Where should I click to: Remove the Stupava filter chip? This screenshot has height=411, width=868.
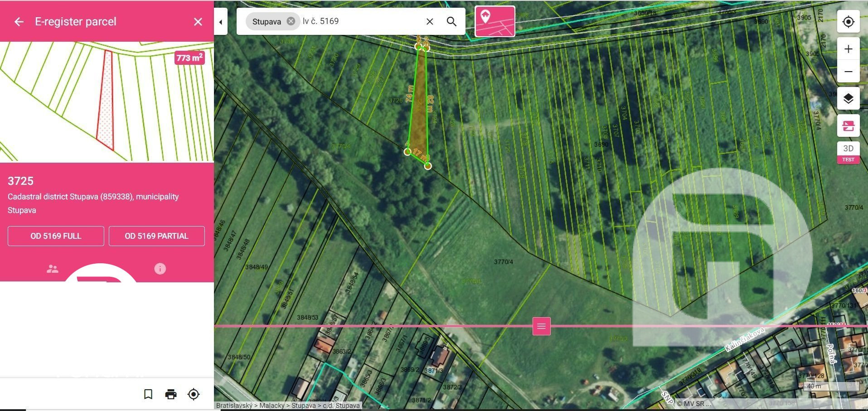(291, 21)
